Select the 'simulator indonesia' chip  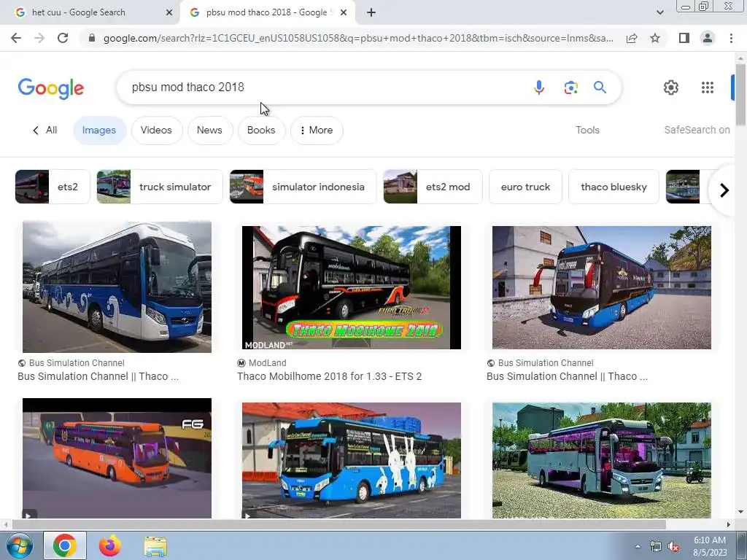coord(303,187)
